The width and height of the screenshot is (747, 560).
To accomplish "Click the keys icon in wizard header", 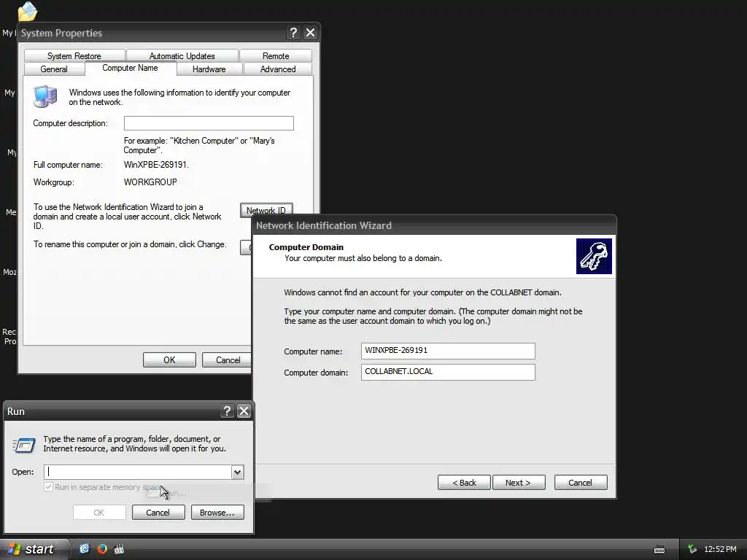I will 594,256.
